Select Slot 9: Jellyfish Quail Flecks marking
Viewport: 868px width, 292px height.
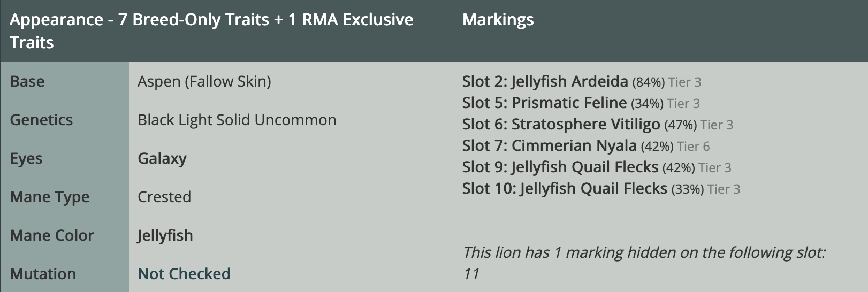[560, 167]
